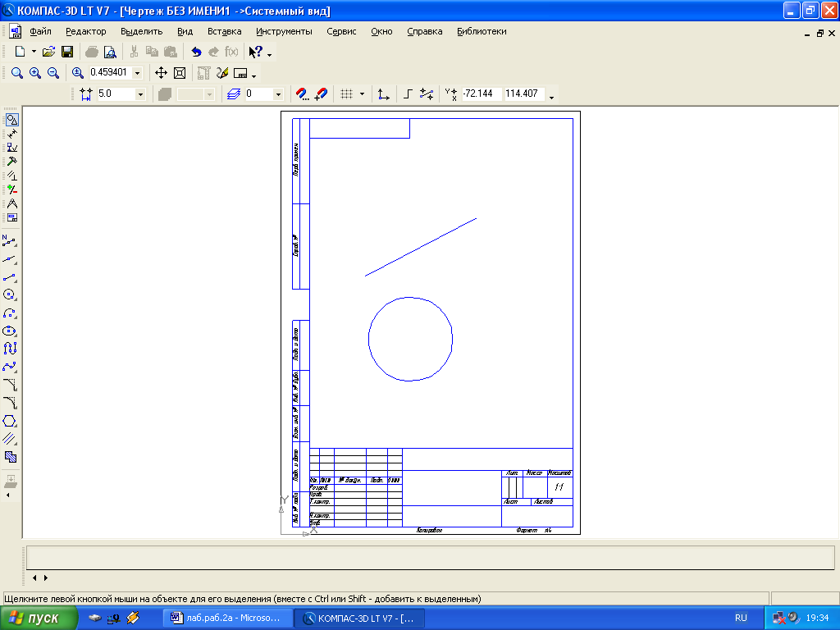The width and height of the screenshot is (840, 630).
Task: Click the property panel left scroll arrow
Action: [34, 578]
